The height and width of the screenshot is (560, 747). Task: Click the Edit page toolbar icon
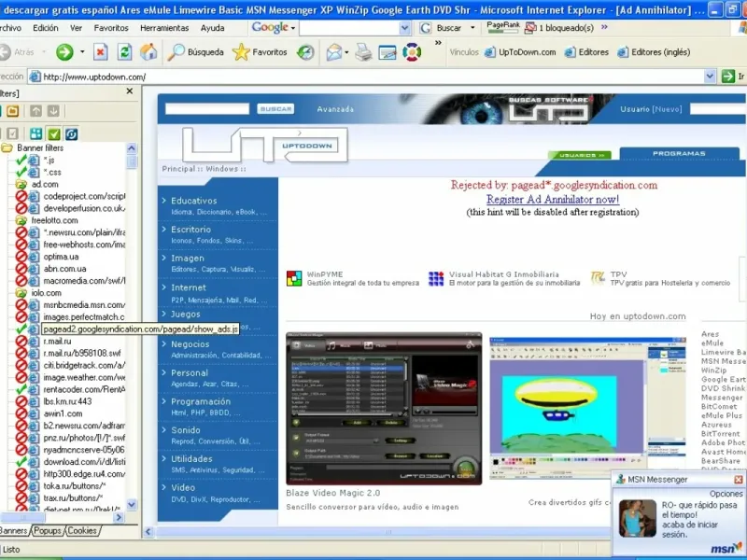(388, 52)
